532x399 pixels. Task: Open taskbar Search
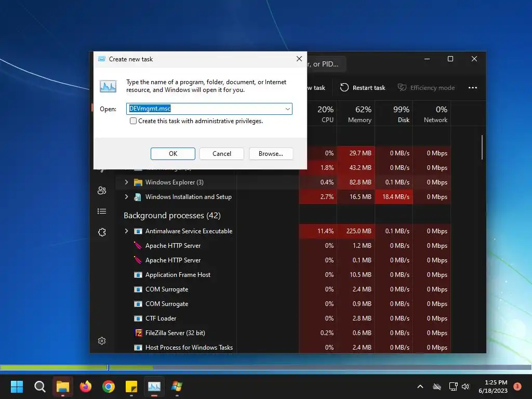[x=39, y=387]
